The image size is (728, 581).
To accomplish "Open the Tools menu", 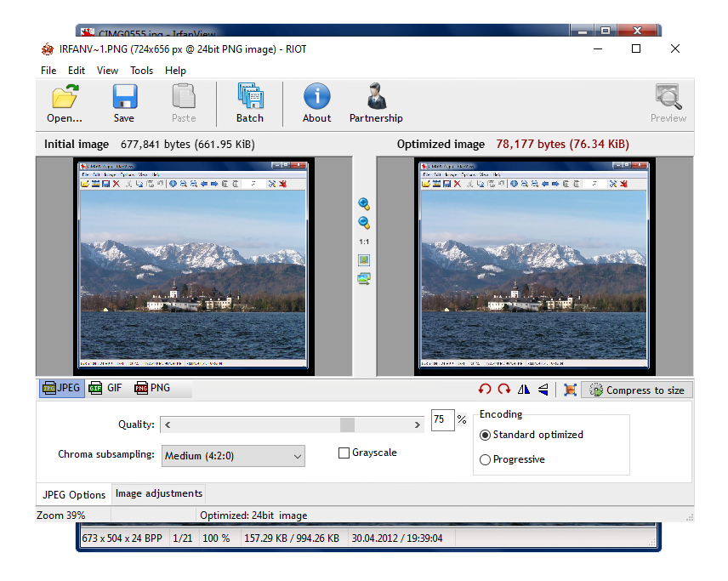I will tap(142, 71).
